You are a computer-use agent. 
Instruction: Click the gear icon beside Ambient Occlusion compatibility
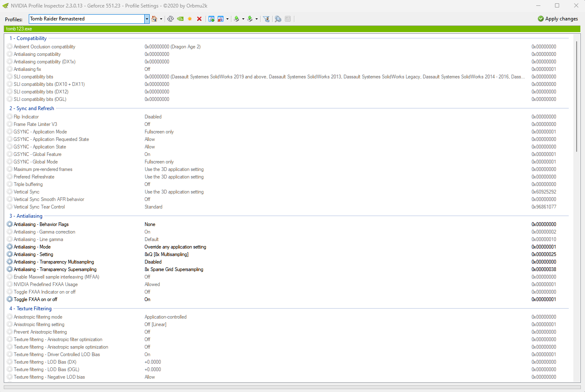(x=10, y=47)
